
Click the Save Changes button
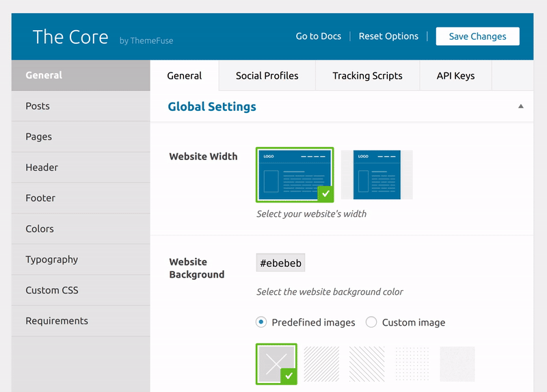[477, 36]
